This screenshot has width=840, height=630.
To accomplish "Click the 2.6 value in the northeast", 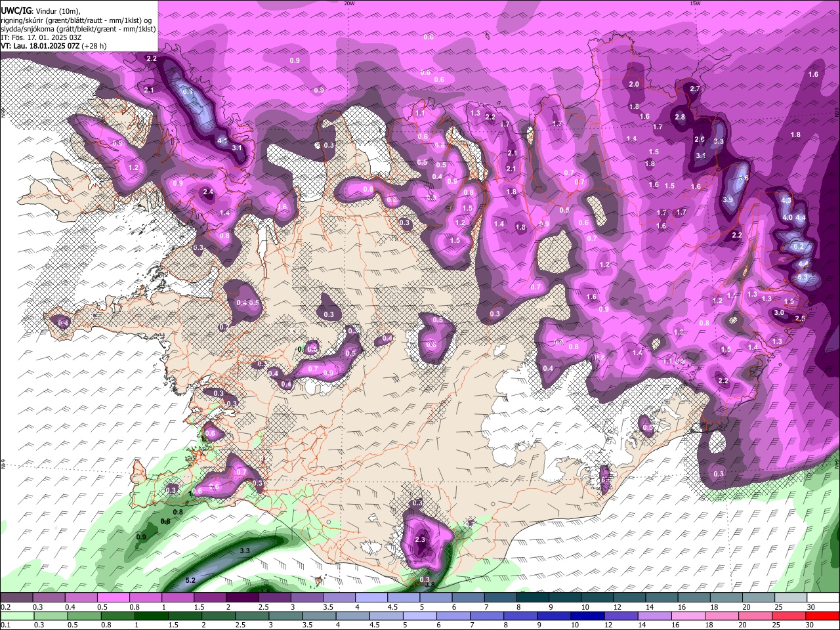I will tap(700, 139).
